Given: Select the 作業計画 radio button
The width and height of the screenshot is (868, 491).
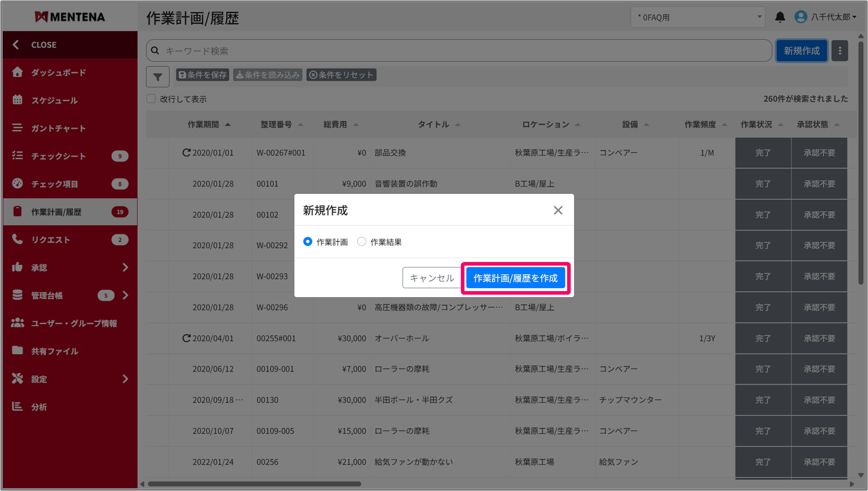Looking at the screenshot, I should coord(308,242).
